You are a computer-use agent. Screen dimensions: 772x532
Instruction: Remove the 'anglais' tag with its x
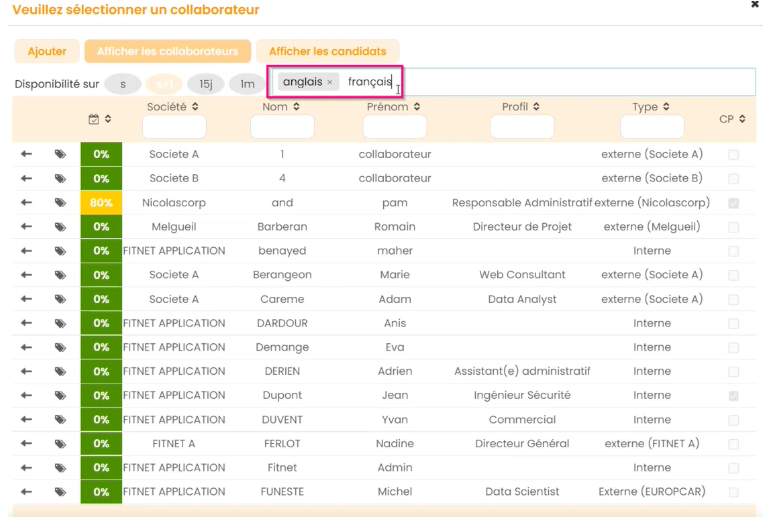[x=330, y=82]
